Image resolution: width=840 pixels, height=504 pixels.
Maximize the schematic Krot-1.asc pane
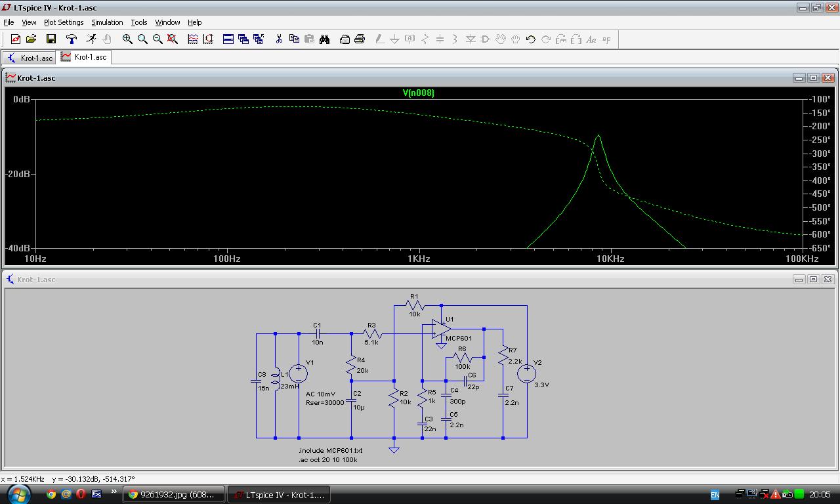coord(813,280)
